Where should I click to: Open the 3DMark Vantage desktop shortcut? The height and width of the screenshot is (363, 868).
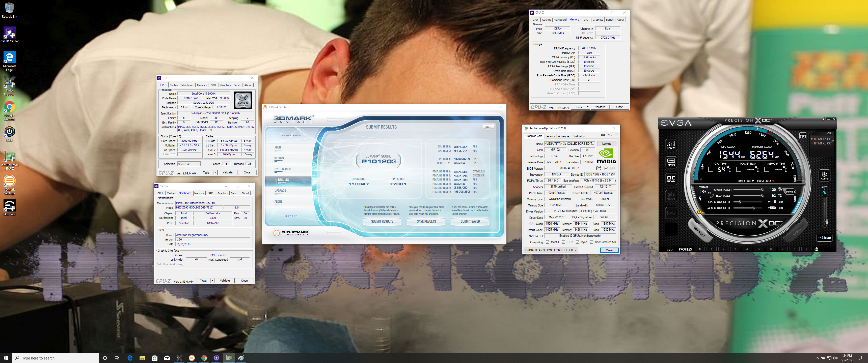(9, 185)
